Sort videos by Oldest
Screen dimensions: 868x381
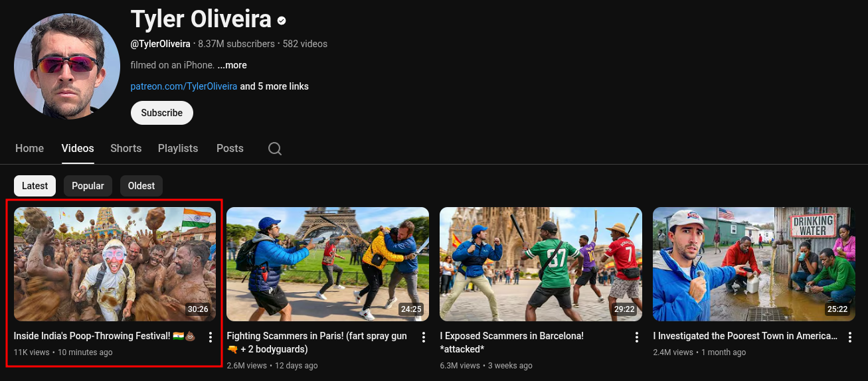tap(141, 186)
